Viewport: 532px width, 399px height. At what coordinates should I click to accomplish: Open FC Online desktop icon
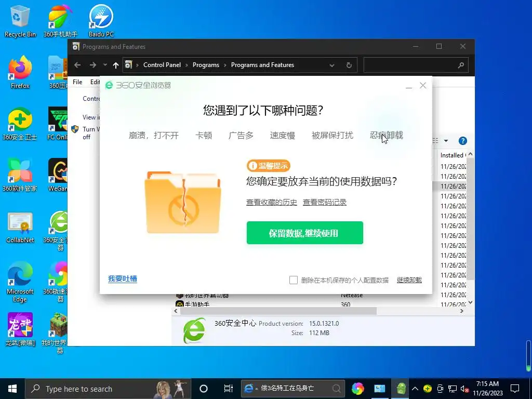(x=58, y=124)
